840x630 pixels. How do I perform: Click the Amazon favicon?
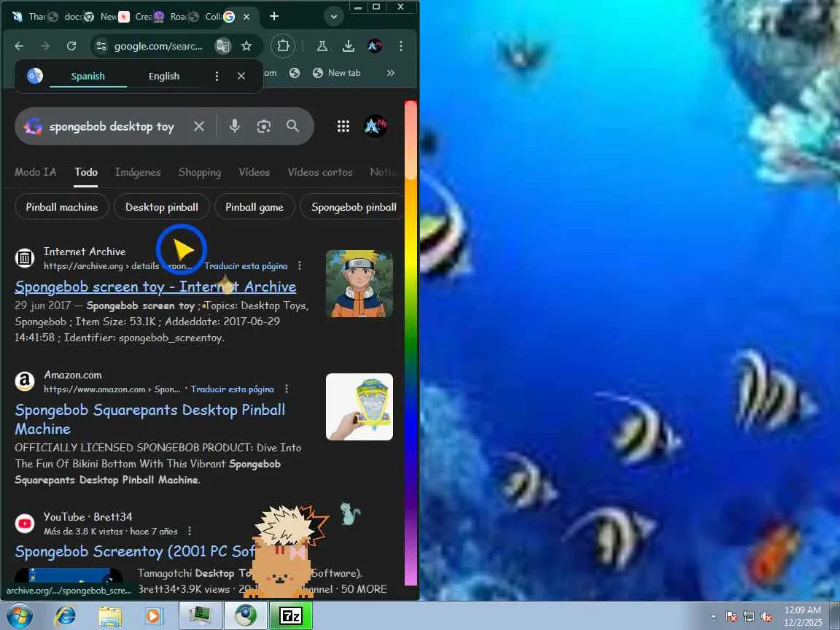click(x=25, y=381)
